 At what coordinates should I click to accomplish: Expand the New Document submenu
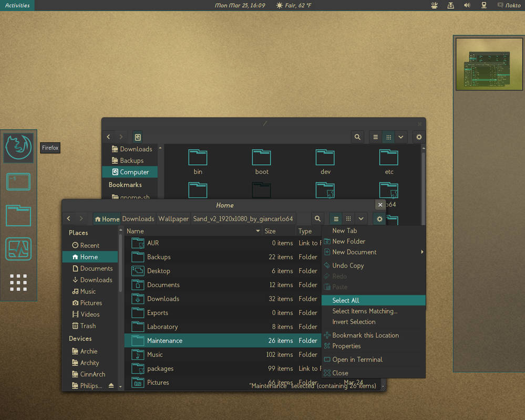[x=373, y=252]
